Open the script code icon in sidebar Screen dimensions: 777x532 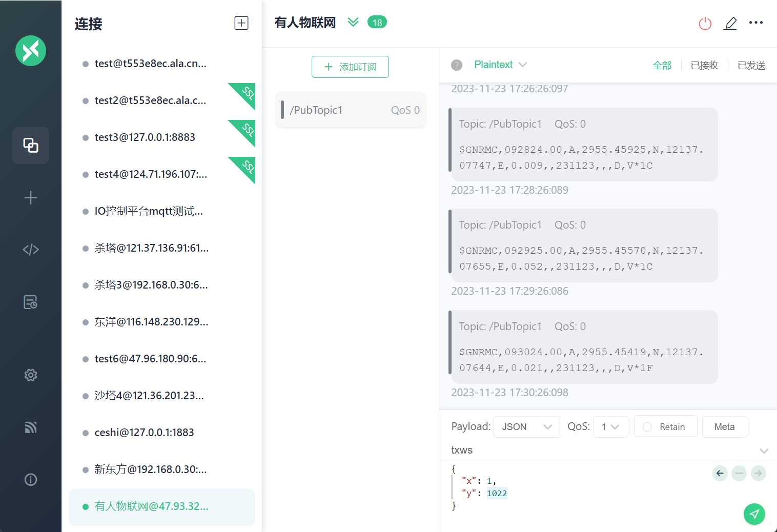(x=31, y=250)
